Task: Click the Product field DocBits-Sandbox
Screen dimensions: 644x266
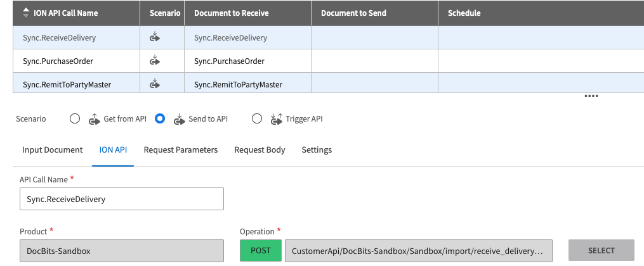Action: 122,251
